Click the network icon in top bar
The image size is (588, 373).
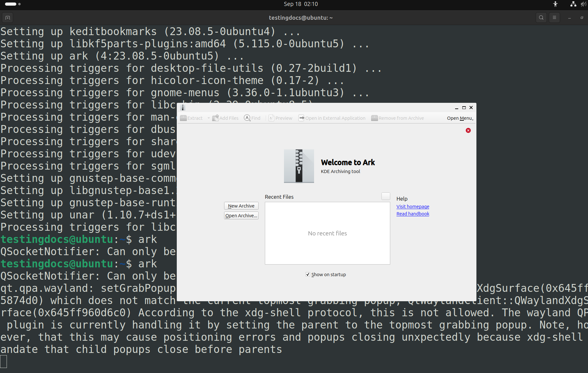573,4
